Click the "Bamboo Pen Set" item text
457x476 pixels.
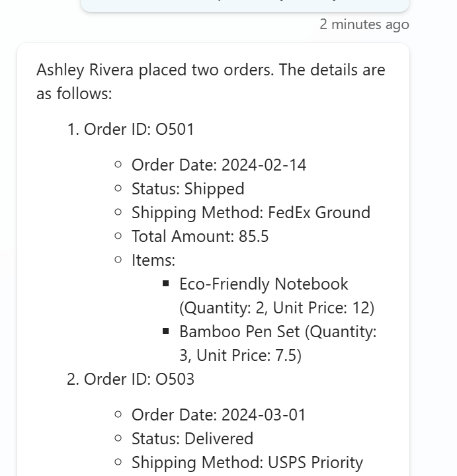[x=239, y=331]
